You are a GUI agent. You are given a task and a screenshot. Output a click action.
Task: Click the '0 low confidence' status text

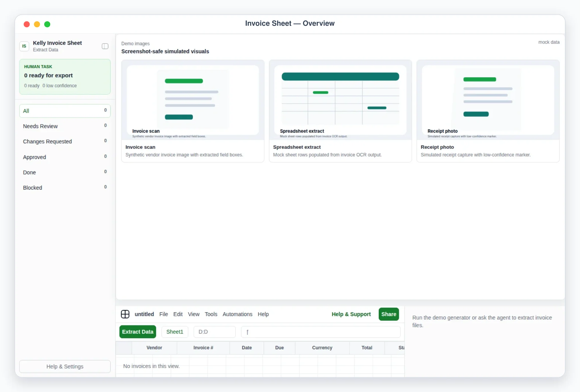(x=60, y=85)
